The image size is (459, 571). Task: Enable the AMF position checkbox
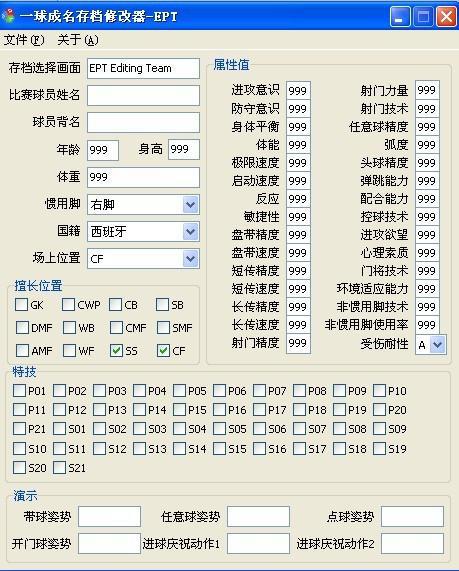(22, 351)
